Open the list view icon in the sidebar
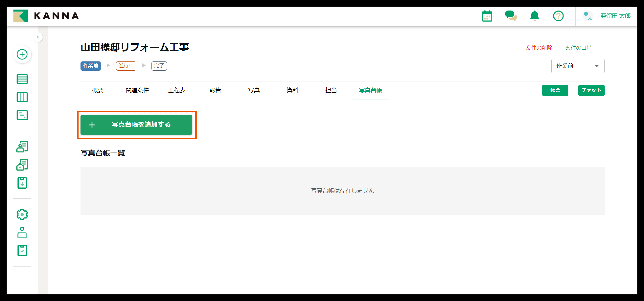644x301 pixels. [22, 79]
